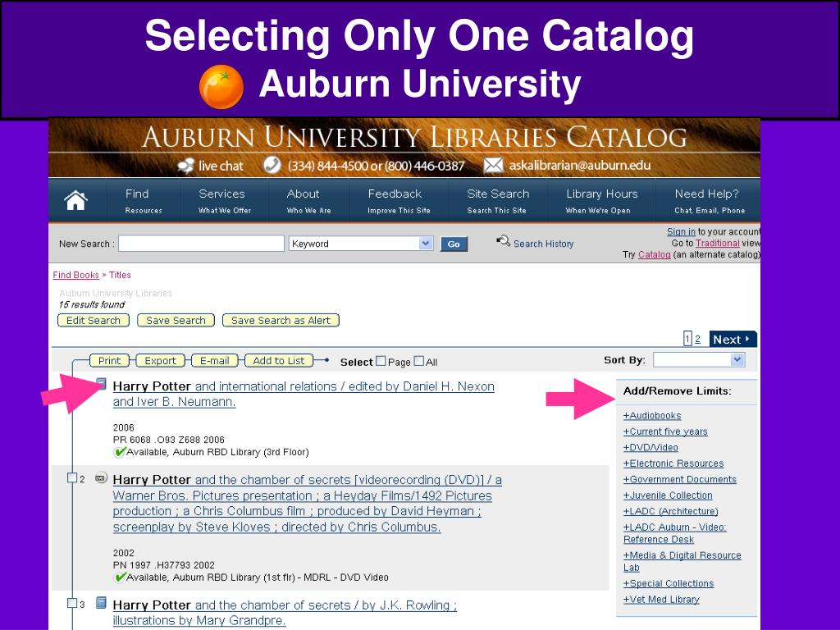The width and height of the screenshot is (840, 630).
Task: Click the Save Search button
Action: pos(176,321)
